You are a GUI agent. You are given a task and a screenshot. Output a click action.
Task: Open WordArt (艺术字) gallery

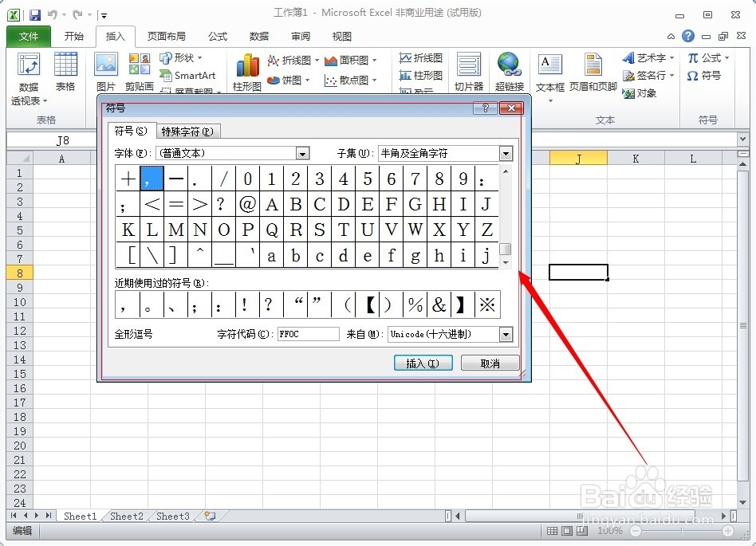click(648, 58)
